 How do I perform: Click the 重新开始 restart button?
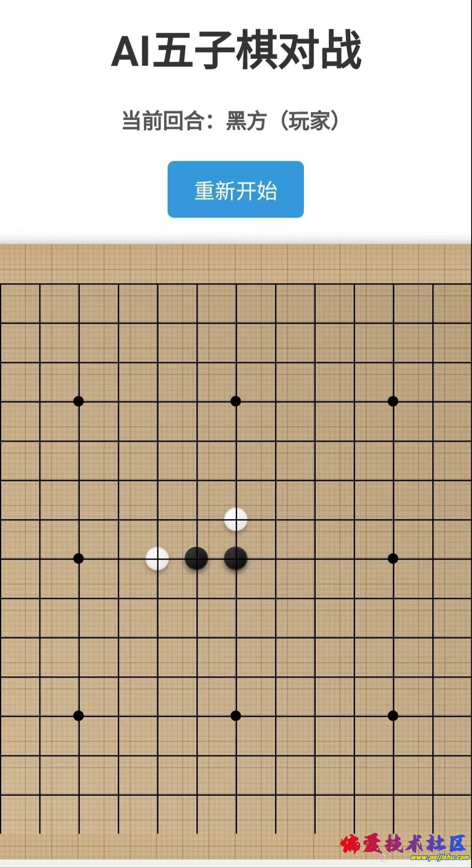(236, 189)
